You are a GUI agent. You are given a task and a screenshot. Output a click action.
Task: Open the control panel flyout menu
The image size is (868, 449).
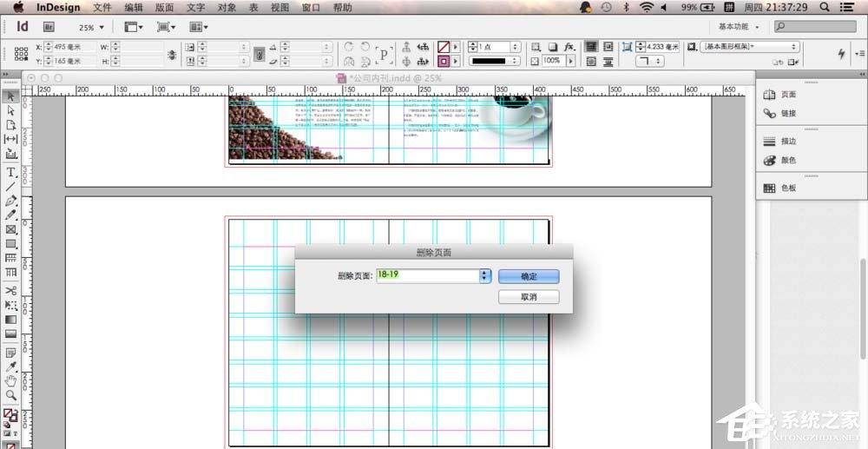(x=859, y=54)
